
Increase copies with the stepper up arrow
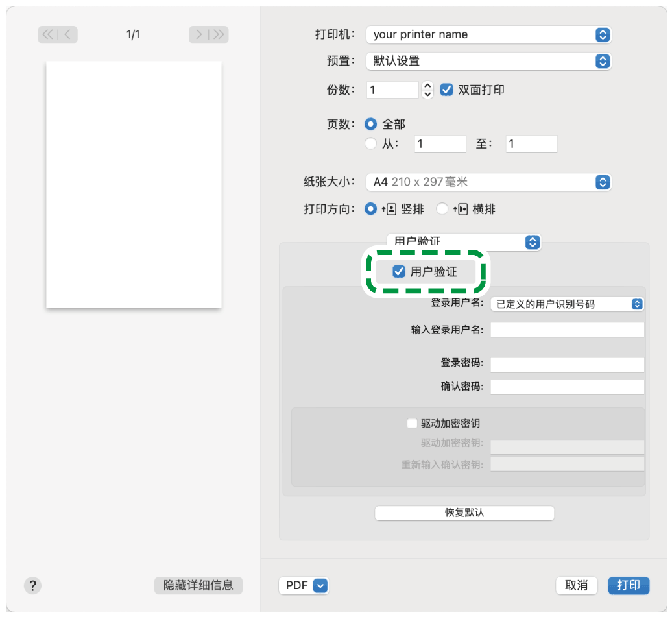click(x=427, y=86)
